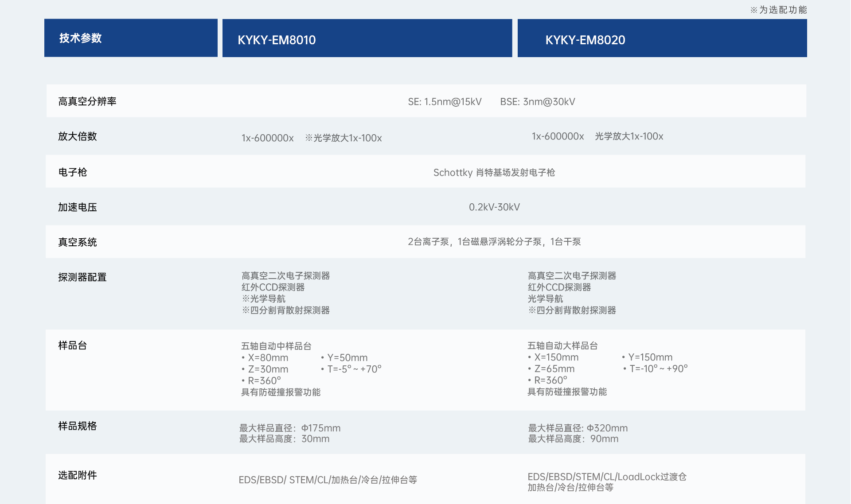851x504 pixels.
Task: Click ※光学导航 in the EM8010 column
Action: (x=264, y=299)
